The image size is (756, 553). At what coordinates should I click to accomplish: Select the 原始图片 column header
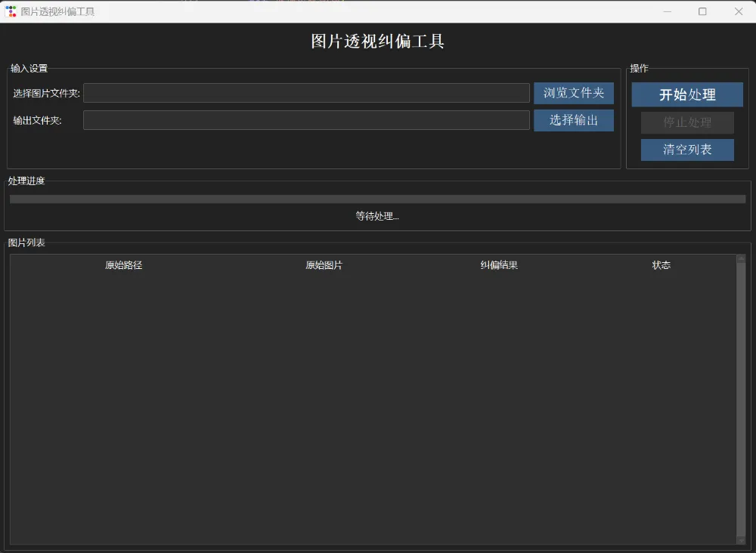tap(324, 265)
